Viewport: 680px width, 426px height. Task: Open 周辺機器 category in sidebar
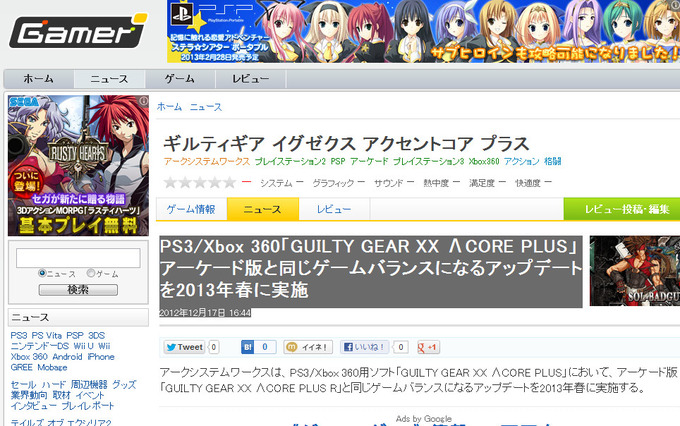89,385
